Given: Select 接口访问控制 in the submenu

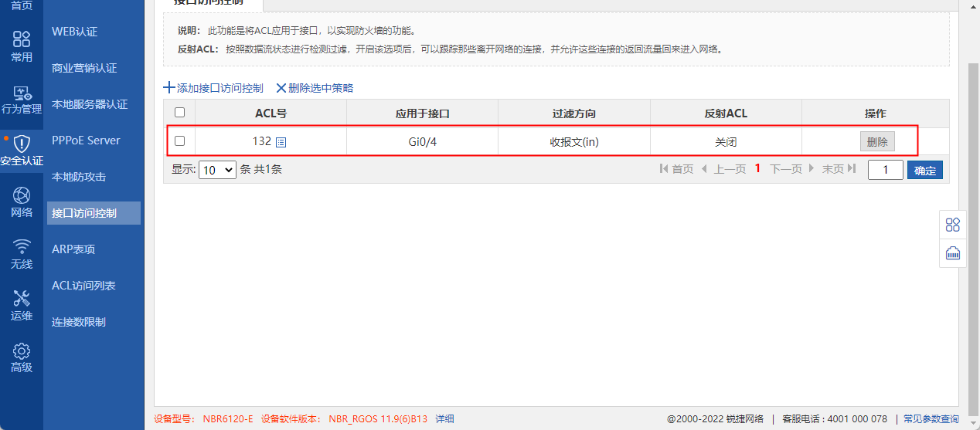Looking at the screenshot, I should pyautogui.click(x=94, y=213).
